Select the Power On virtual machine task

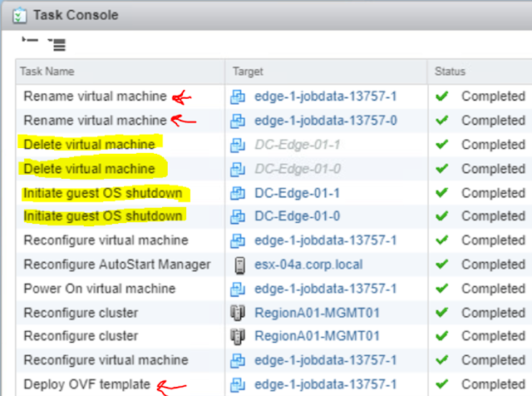click(100, 289)
